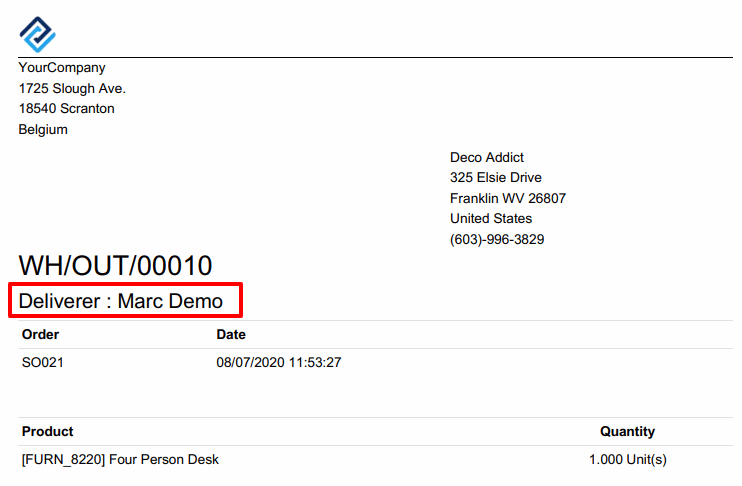Click the Date column header

pos(231,335)
